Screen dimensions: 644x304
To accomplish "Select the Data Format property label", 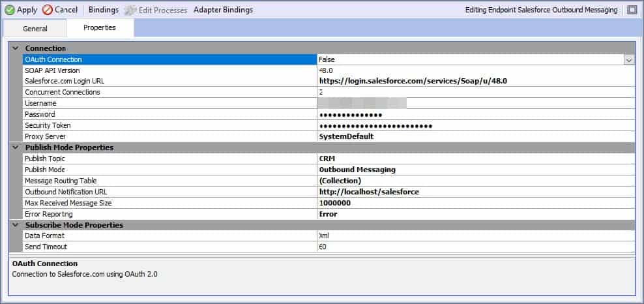I will pyautogui.click(x=44, y=236).
